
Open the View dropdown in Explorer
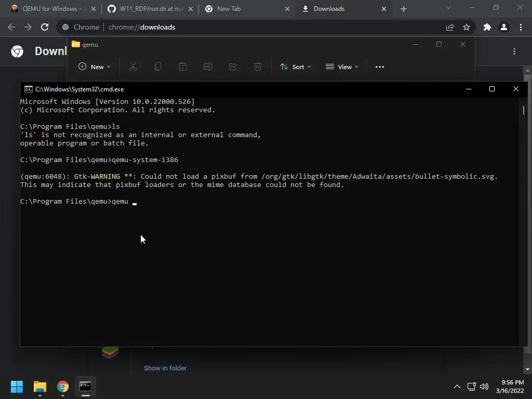pyautogui.click(x=342, y=66)
